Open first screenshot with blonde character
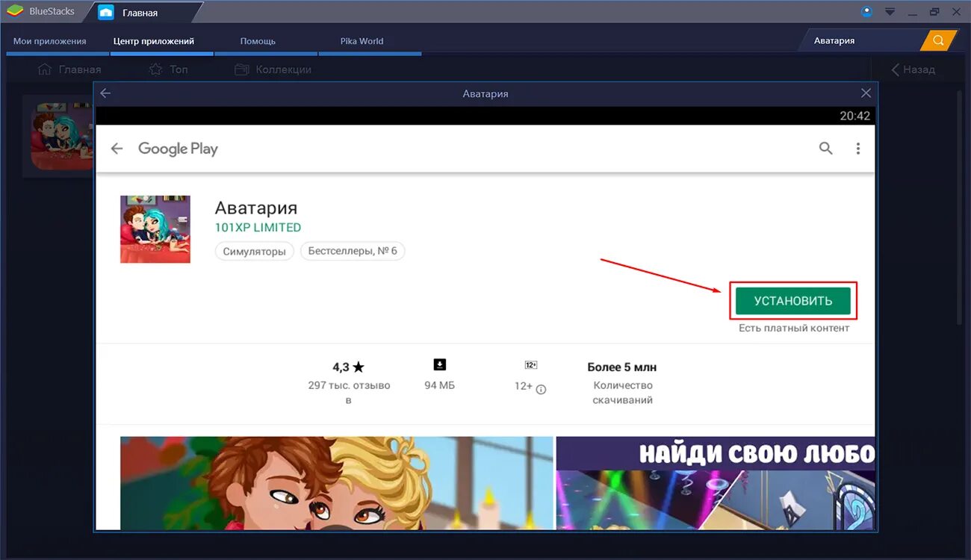Viewport: 971px width, 560px height. point(337,483)
